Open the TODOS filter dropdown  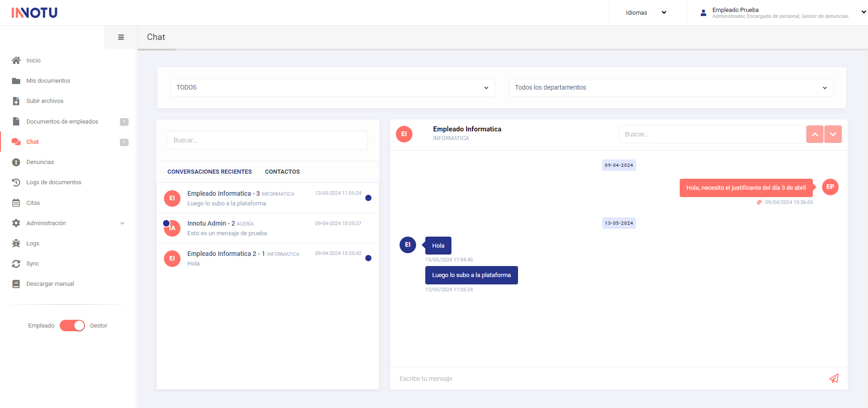[x=333, y=88]
